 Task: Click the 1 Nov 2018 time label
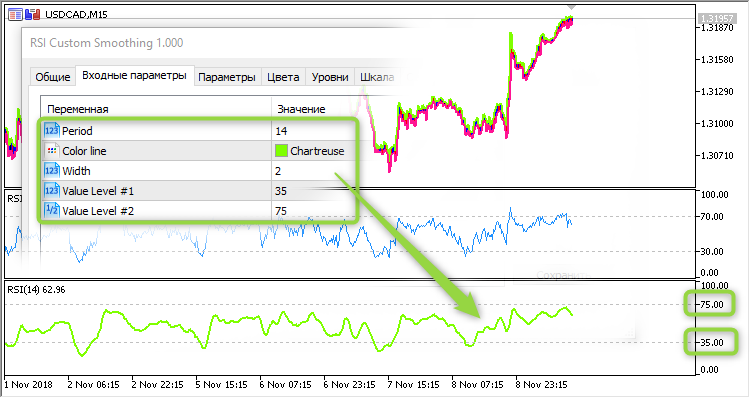coord(28,385)
